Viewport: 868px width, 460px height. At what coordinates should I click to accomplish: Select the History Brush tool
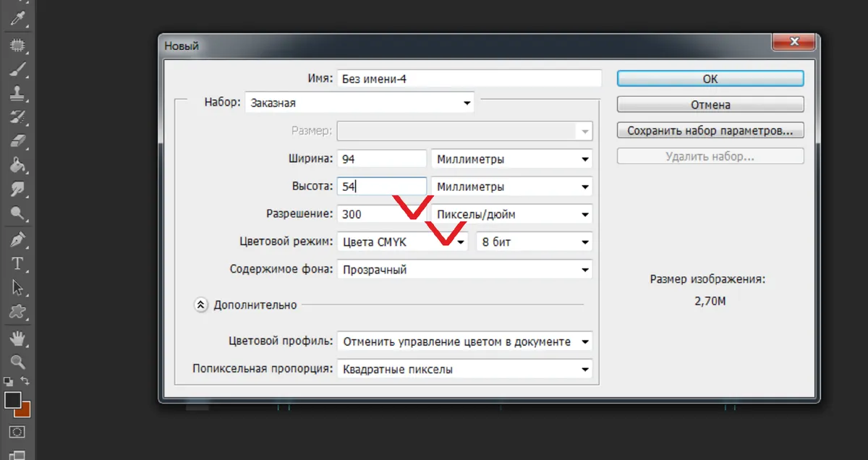click(x=17, y=117)
